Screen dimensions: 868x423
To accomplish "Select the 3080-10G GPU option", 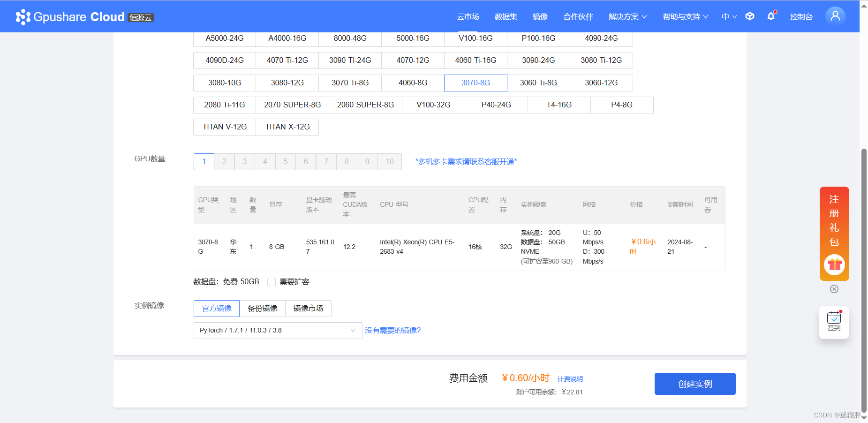I will coord(225,83).
